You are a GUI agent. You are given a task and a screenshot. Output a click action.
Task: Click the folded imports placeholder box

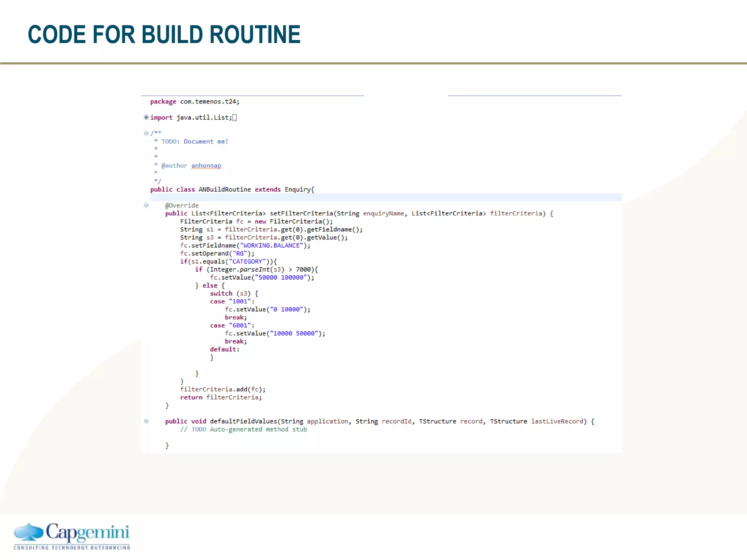[x=235, y=117]
